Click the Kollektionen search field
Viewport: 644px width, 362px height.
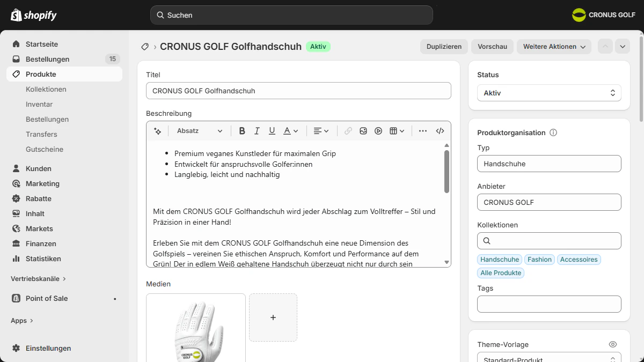coord(549,241)
